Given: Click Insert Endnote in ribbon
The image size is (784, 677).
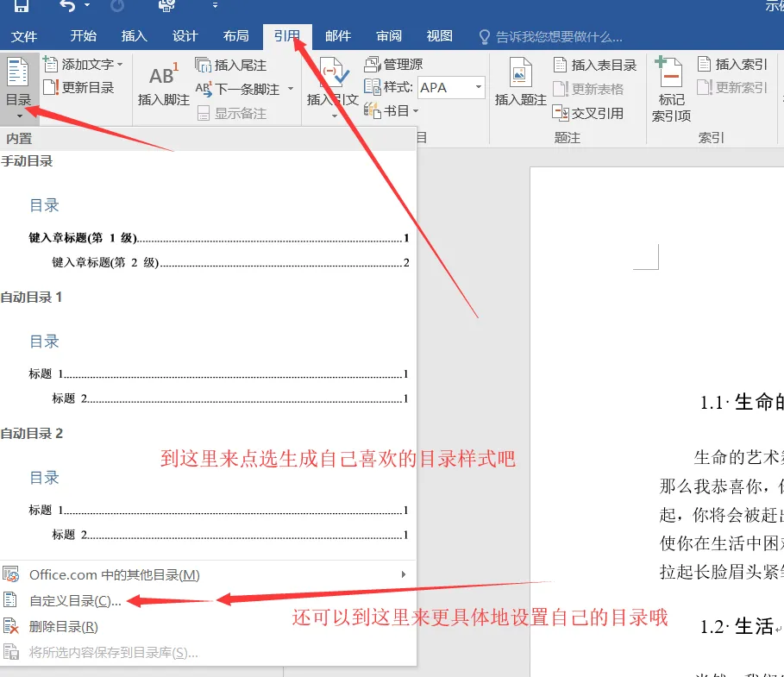Looking at the screenshot, I should [x=231, y=66].
